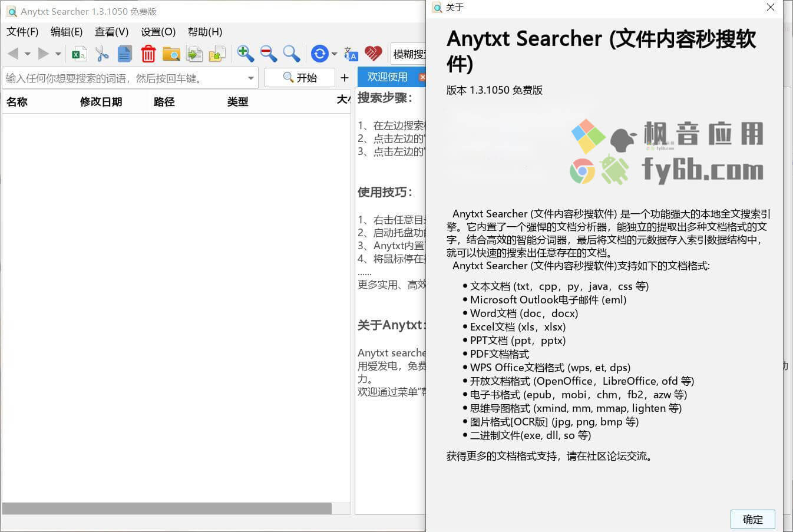Image resolution: width=793 pixels, height=532 pixels.
Task: Click the red heart donate icon
Action: point(373,54)
